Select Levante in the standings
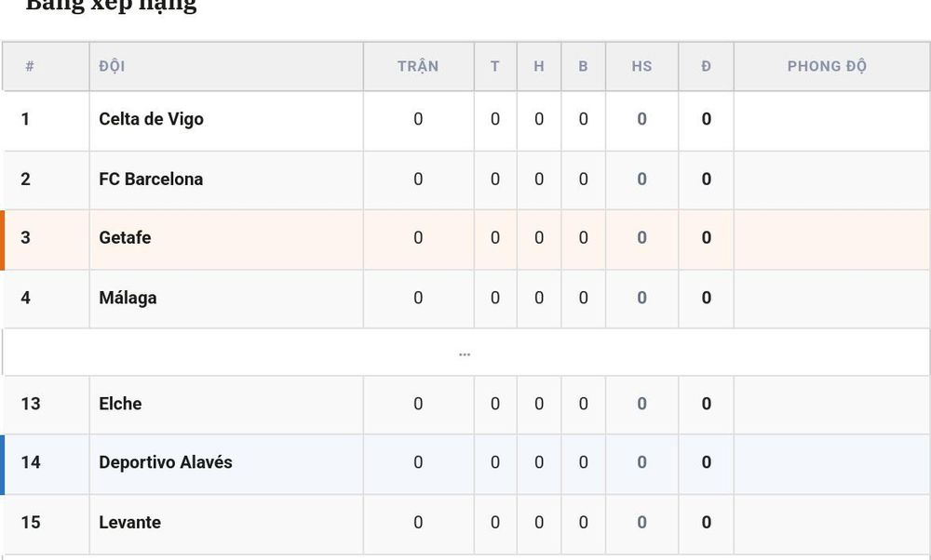The image size is (931, 560). (x=130, y=522)
